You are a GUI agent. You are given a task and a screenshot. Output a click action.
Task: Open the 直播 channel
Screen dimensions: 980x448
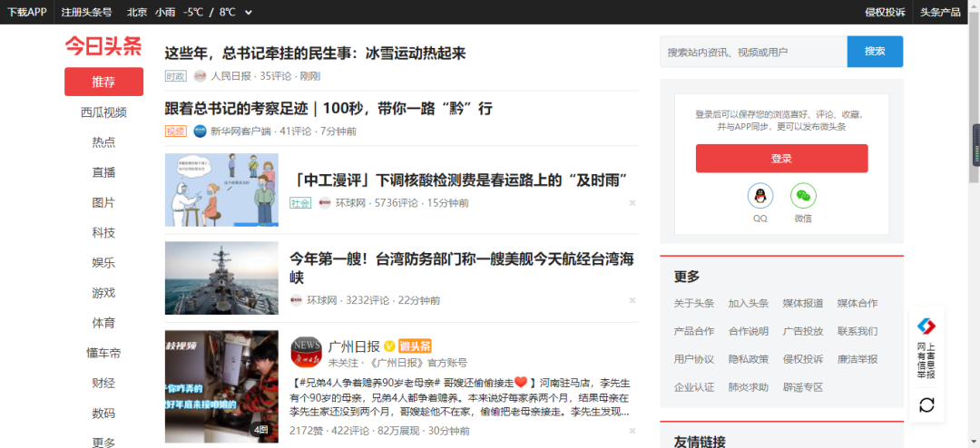[x=103, y=172]
